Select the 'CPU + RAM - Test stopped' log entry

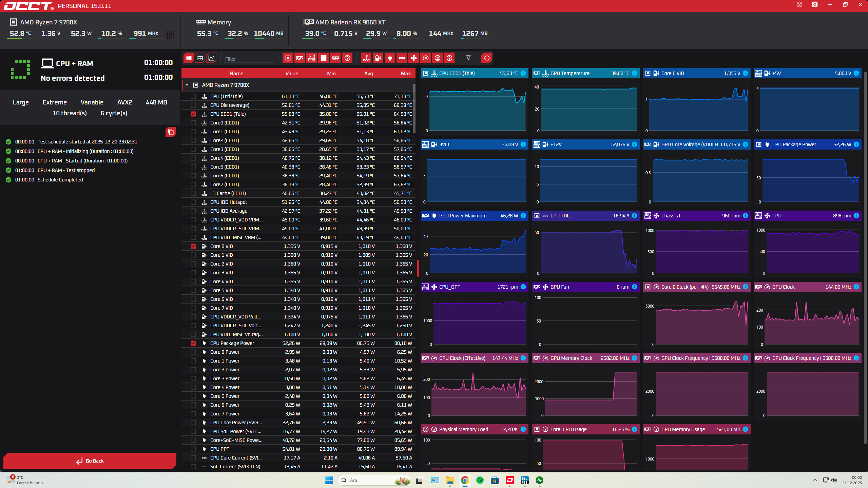click(x=66, y=170)
